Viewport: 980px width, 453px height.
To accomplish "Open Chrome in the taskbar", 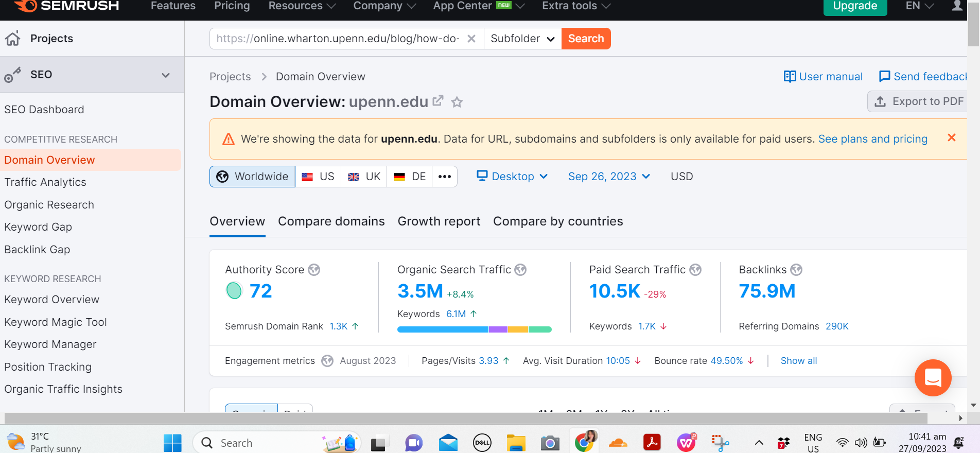I will point(584,442).
